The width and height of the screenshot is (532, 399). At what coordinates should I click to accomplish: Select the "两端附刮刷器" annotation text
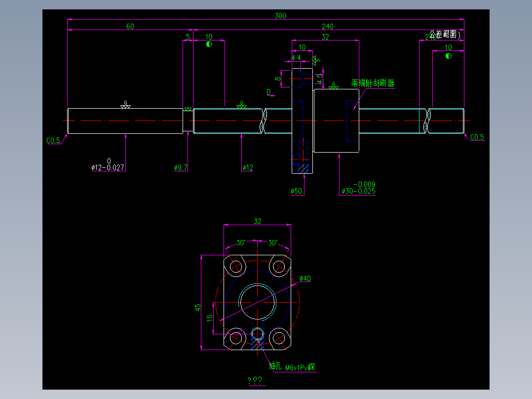pyautogui.click(x=373, y=82)
